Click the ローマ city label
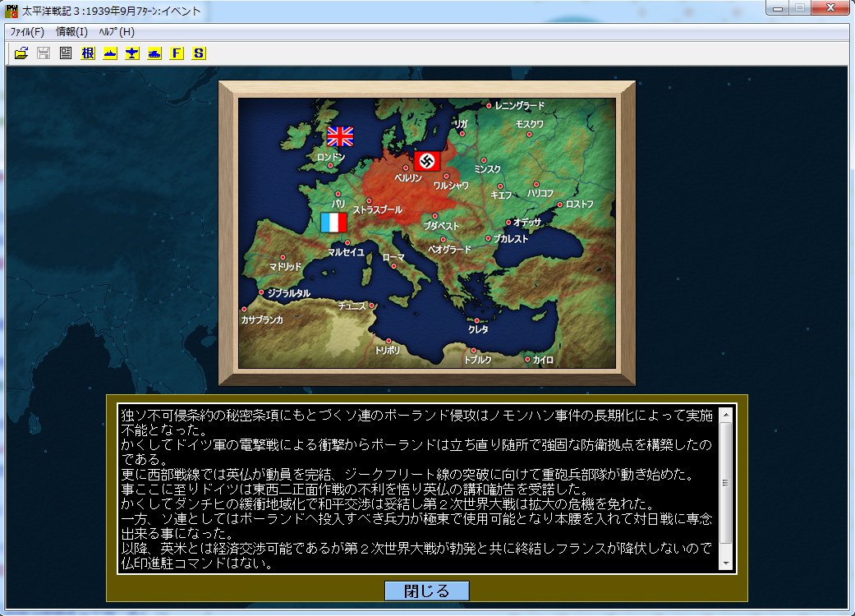The image size is (855, 616). [x=393, y=257]
